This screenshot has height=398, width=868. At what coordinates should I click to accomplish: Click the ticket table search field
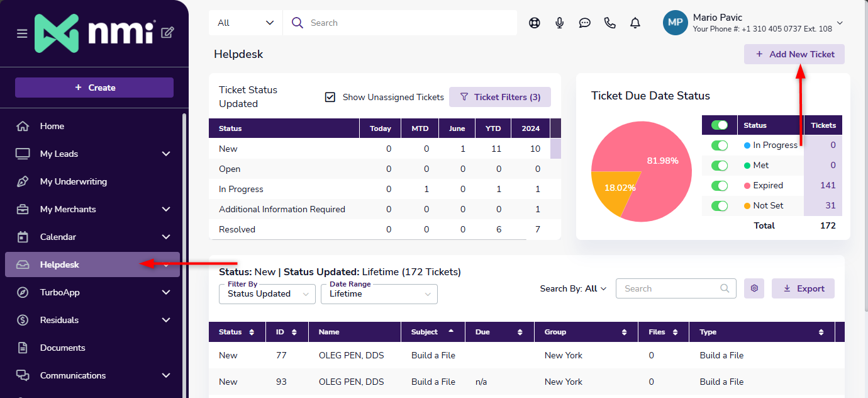click(x=668, y=288)
